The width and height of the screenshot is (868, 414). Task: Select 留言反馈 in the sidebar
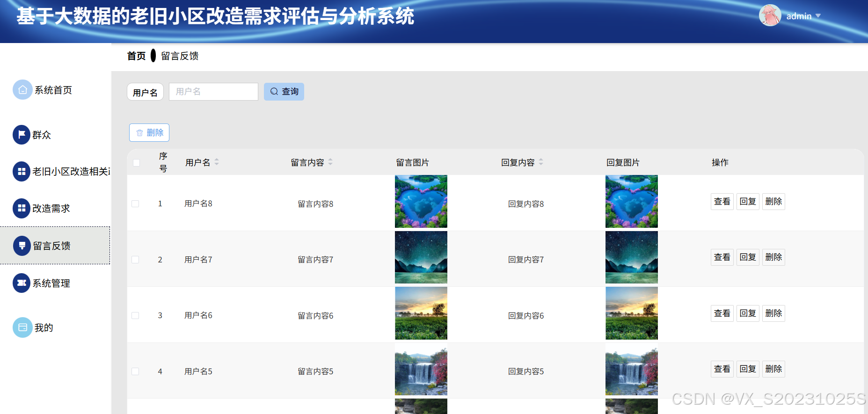(x=55, y=246)
